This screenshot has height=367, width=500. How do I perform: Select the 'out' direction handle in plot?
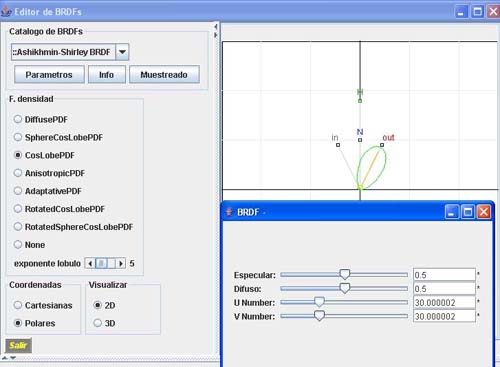pos(382,145)
